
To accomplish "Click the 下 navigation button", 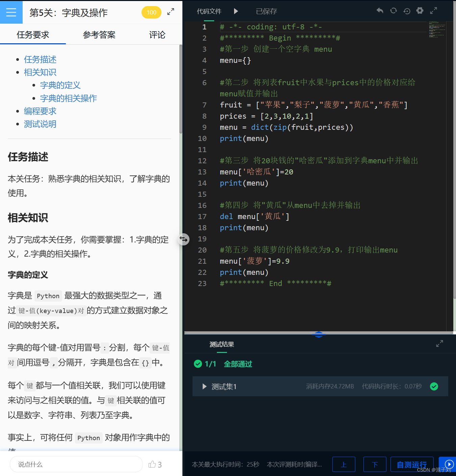I will (x=375, y=464).
